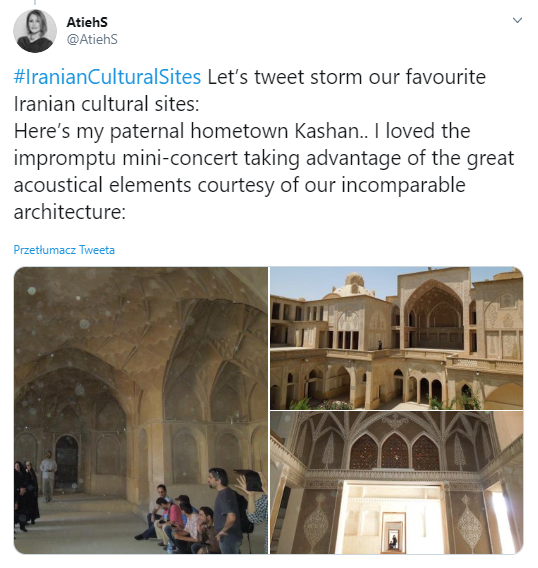The image size is (538, 568).
Task: Click the large pointed iwan arch in courtyard photo
Action: pyautogui.click(x=434, y=314)
